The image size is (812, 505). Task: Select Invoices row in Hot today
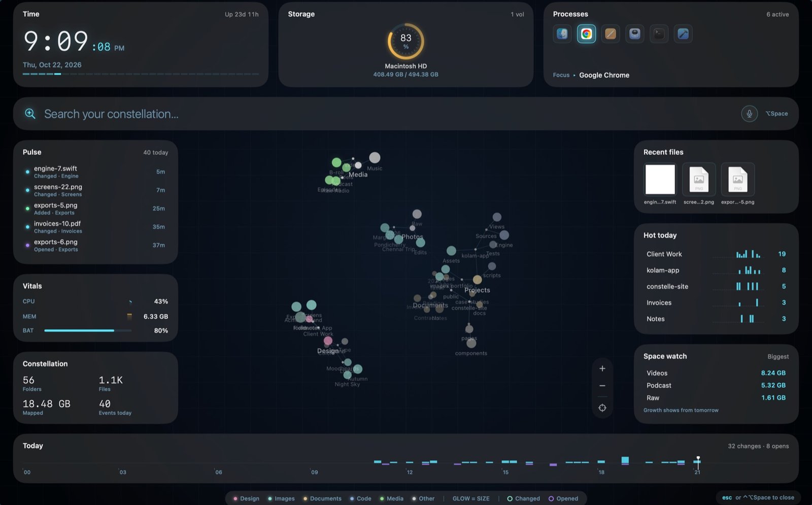pos(716,302)
